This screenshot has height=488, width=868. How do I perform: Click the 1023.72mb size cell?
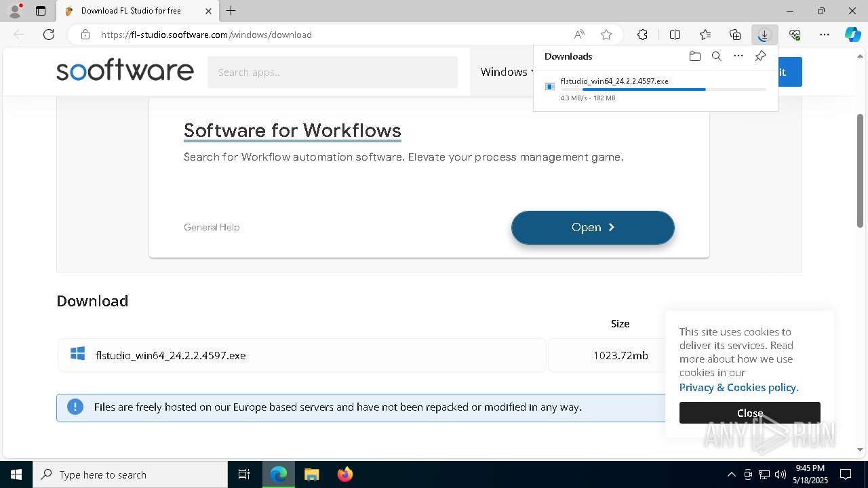(620, 355)
